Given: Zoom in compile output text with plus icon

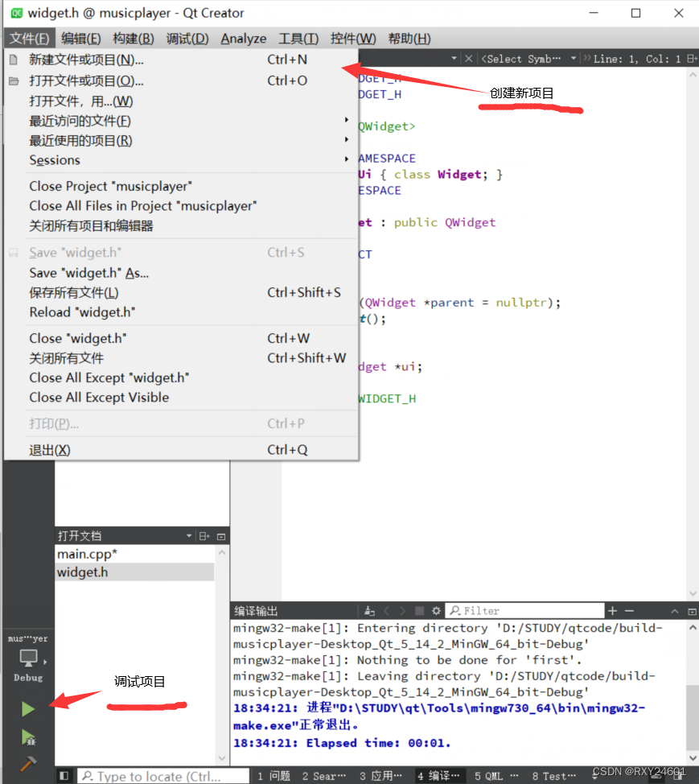Looking at the screenshot, I should [x=614, y=611].
